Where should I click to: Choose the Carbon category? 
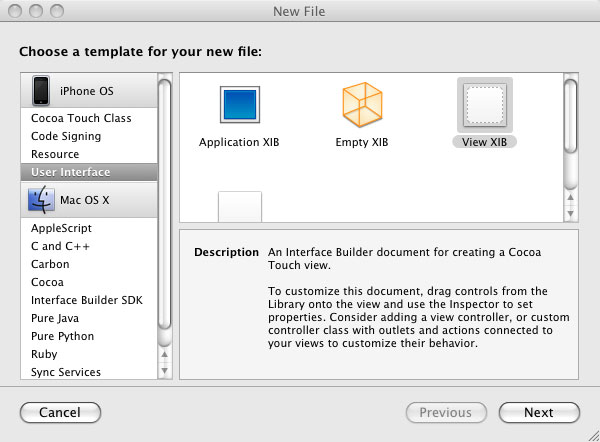coord(89,264)
